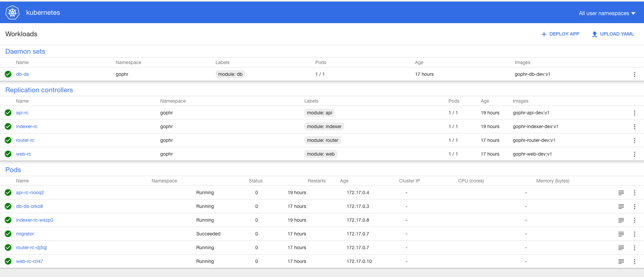The image size is (644, 277).
Task: Open the indexer-rc replication controller
Action: (27, 126)
